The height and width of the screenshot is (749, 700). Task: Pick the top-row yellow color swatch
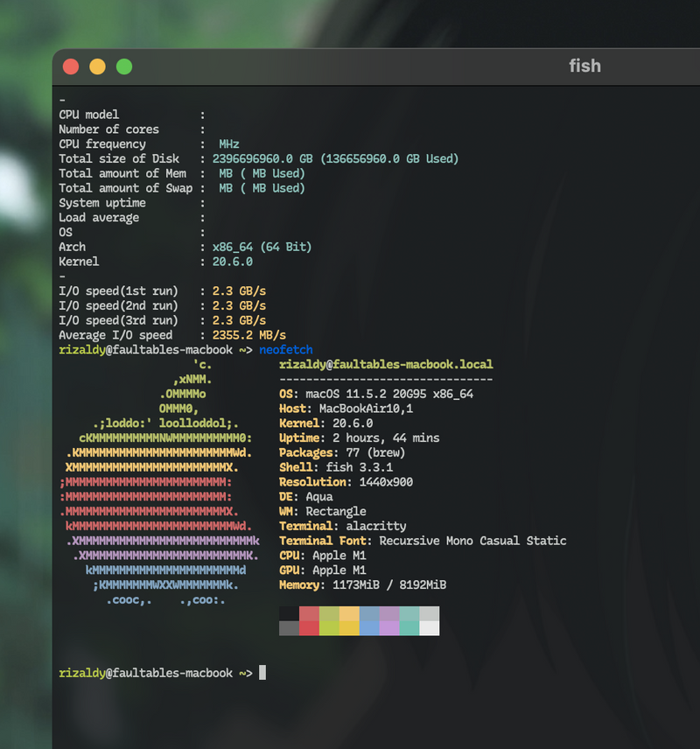point(349,613)
